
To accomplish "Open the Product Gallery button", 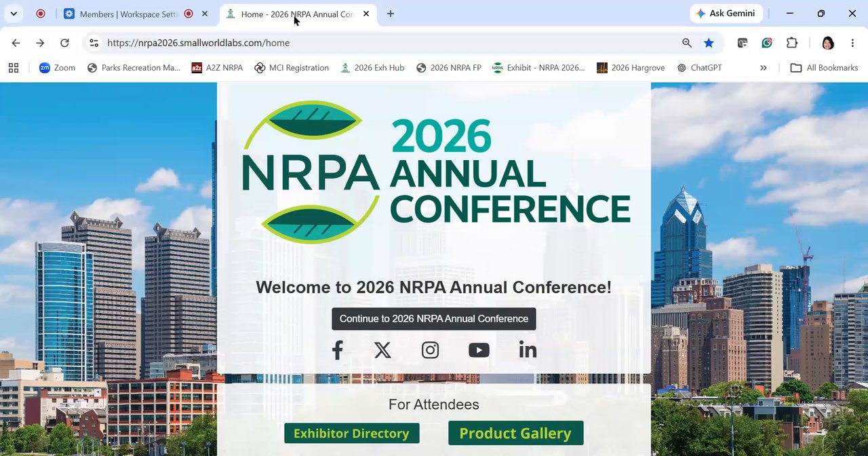I will tap(515, 433).
